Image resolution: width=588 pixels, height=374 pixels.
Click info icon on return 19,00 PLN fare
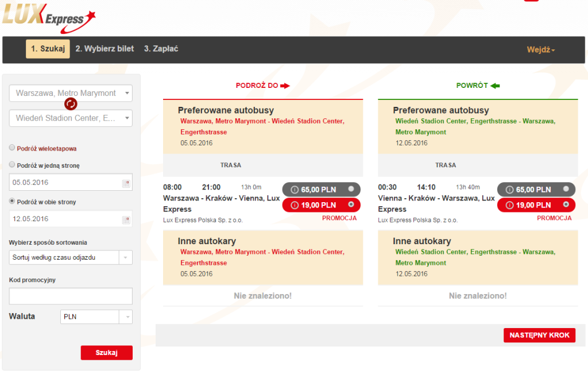[x=510, y=205]
